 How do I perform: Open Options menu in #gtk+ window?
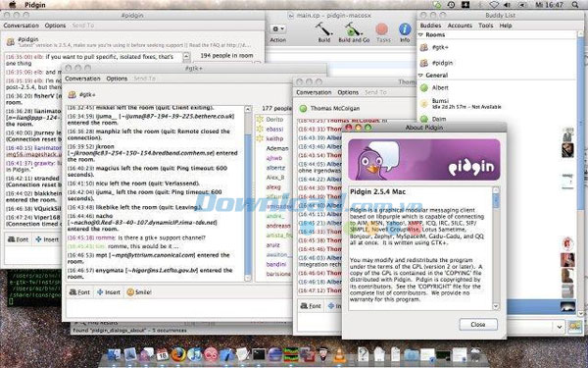117,79
